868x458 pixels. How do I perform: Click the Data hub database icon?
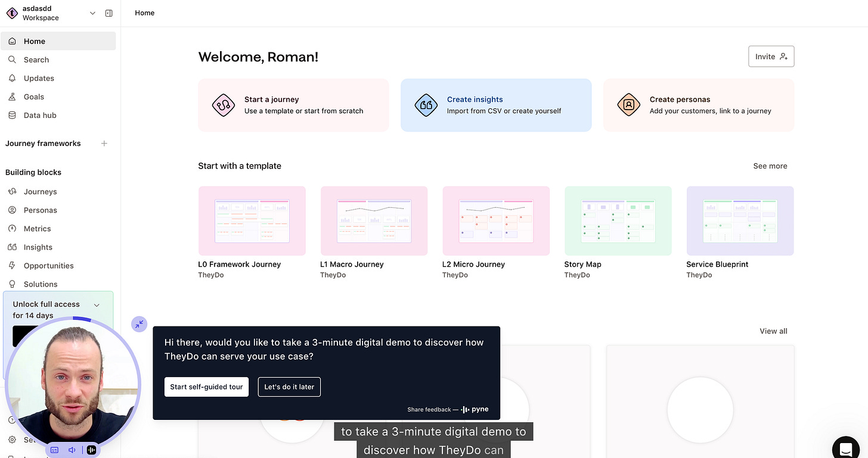[x=12, y=115]
